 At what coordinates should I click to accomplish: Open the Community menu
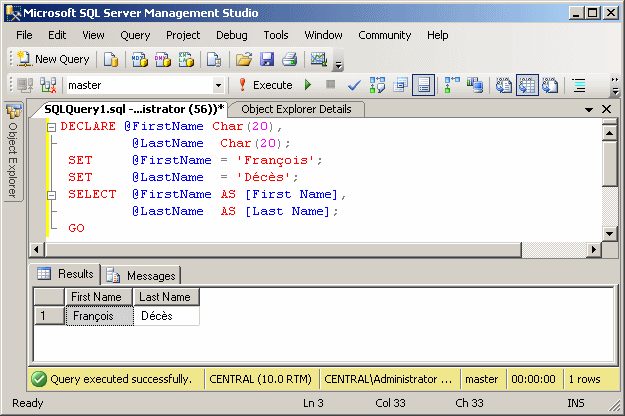(384, 35)
